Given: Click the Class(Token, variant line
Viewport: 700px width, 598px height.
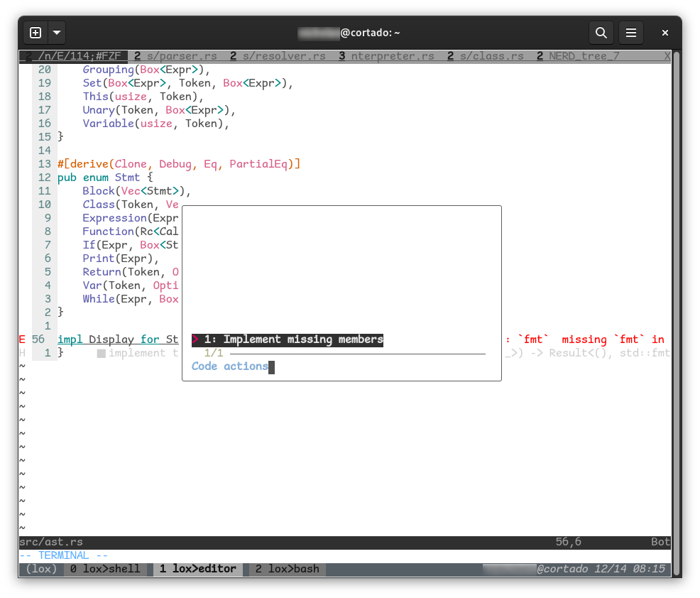Looking at the screenshot, I should [131, 205].
